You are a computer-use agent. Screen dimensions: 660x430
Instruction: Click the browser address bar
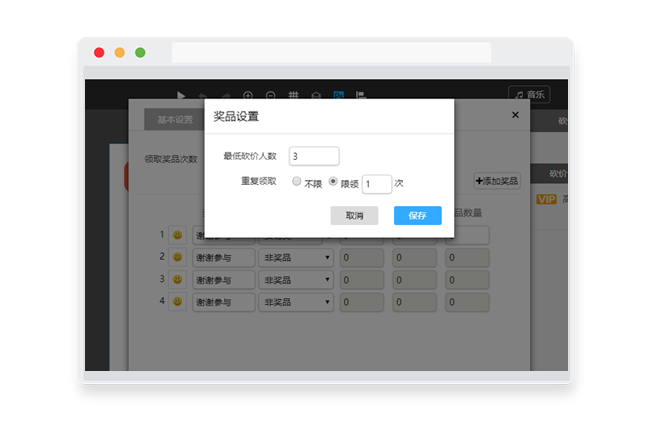[x=331, y=53]
